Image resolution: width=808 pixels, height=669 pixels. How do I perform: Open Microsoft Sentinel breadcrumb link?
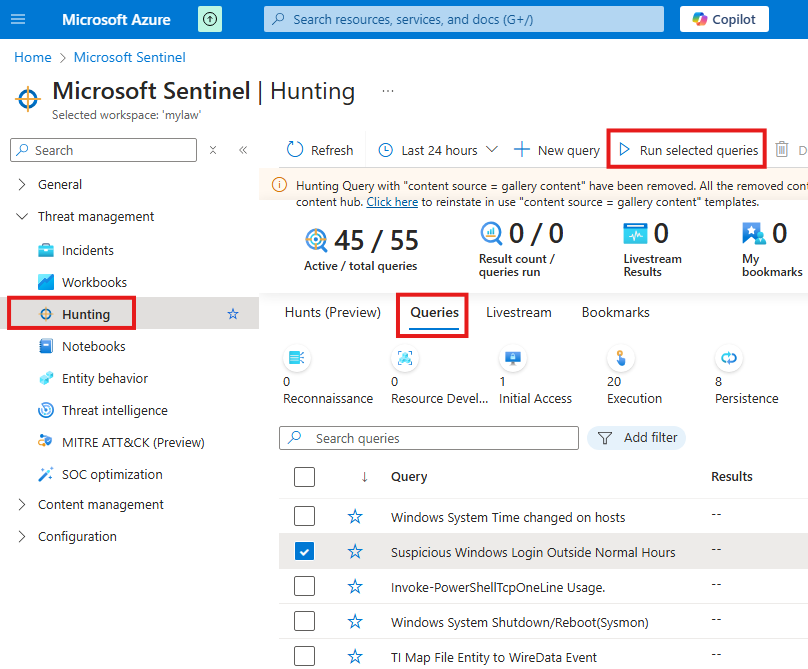pyautogui.click(x=129, y=57)
